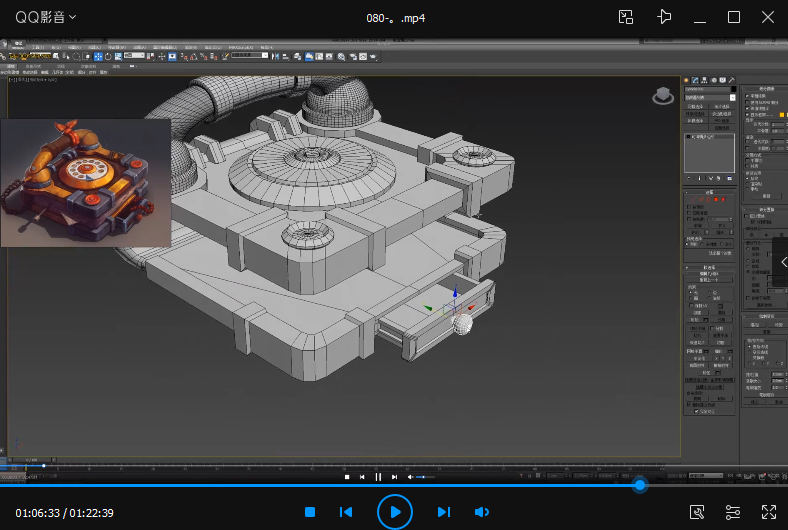Viewport: 788px width, 530px height.
Task: Click the ViewCube in the 3D viewport
Action: (662, 96)
